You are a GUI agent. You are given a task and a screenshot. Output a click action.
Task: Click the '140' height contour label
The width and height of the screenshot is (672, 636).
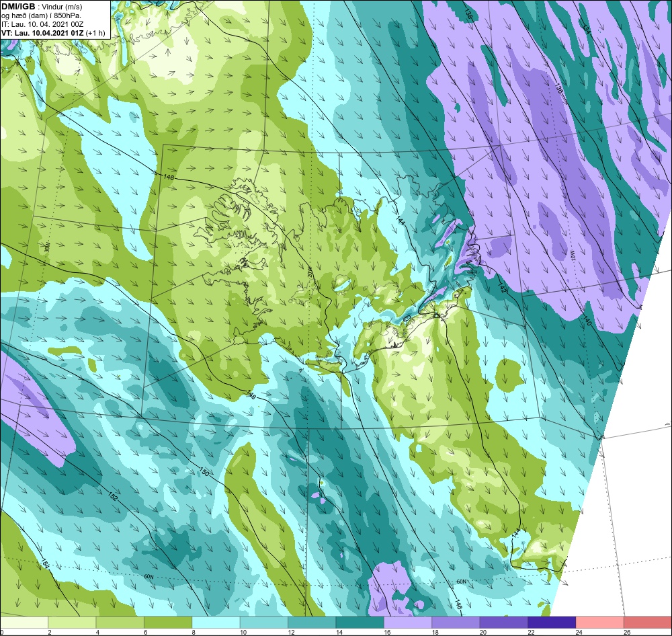point(587,321)
